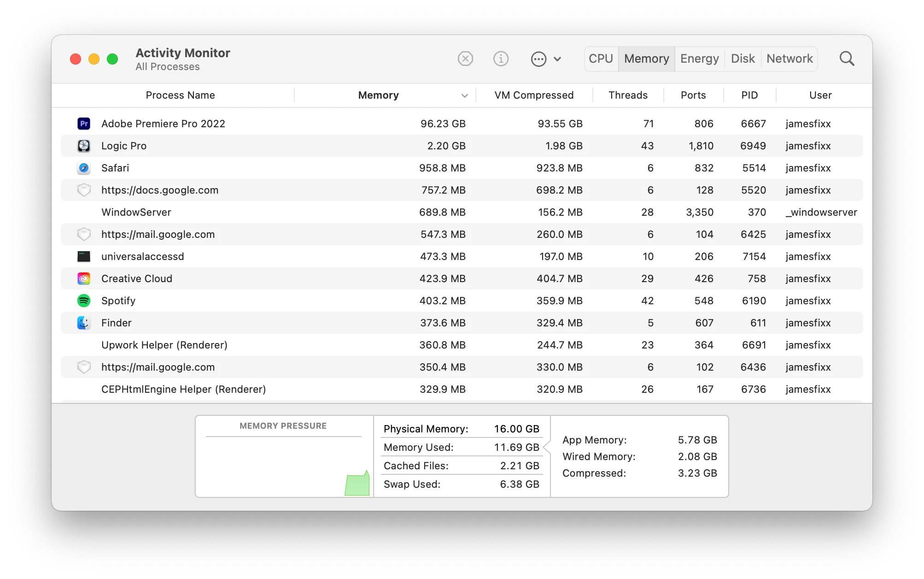The height and width of the screenshot is (579, 924).
Task: Open the ellipsis options dropdown menu
Action: point(538,59)
